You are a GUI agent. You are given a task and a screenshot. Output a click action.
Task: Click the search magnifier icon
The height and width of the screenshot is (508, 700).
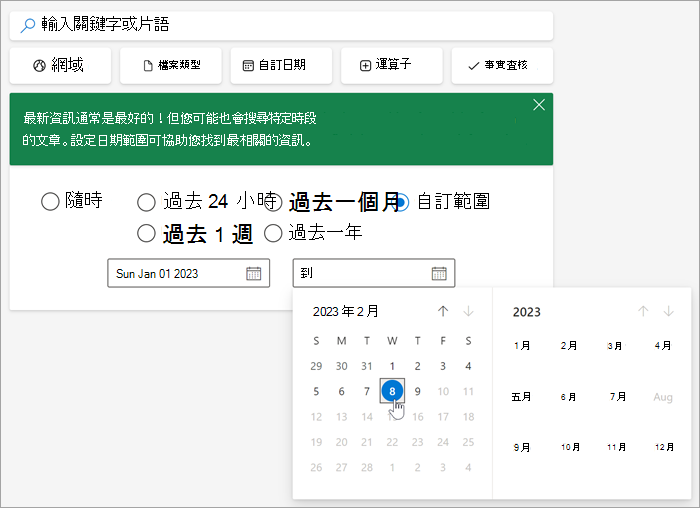(x=27, y=25)
